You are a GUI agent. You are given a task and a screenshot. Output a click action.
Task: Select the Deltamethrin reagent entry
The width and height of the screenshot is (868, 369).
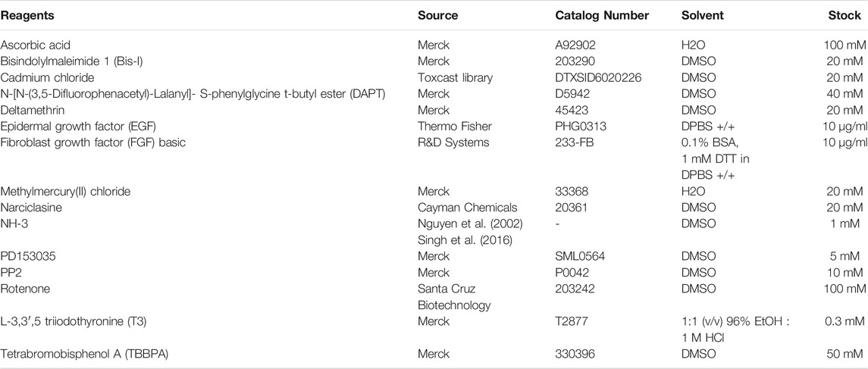(30, 110)
